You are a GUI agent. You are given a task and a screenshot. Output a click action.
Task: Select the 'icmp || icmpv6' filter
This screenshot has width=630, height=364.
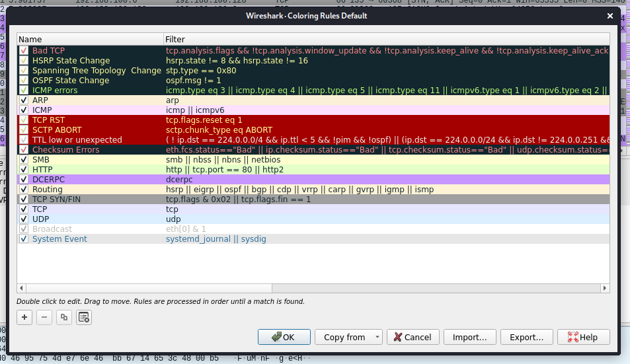pos(195,110)
